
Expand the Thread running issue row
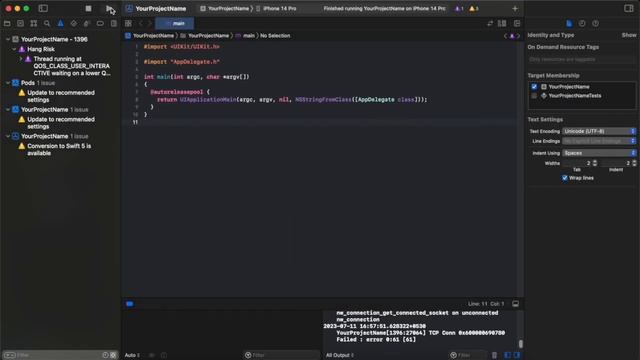21,59
